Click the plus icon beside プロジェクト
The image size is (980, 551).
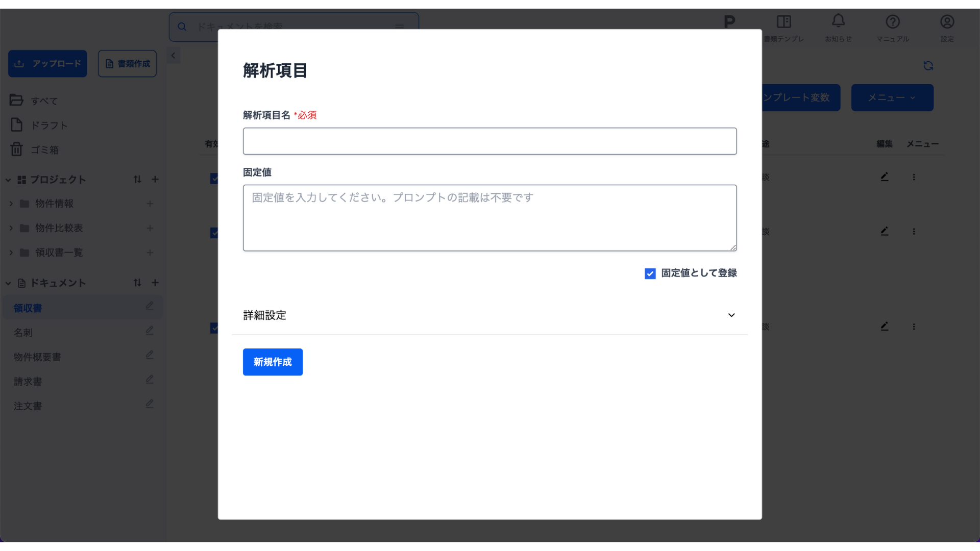click(155, 180)
